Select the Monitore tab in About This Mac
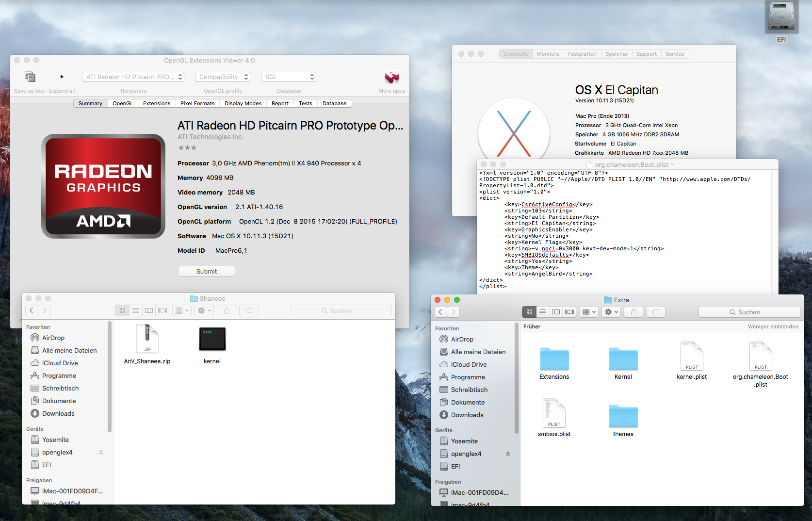 (548, 54)
